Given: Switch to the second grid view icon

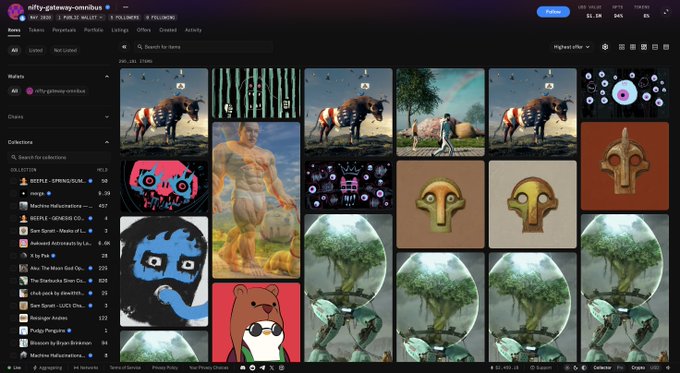Looking at the screenshot, I should (x=633, y=47).
